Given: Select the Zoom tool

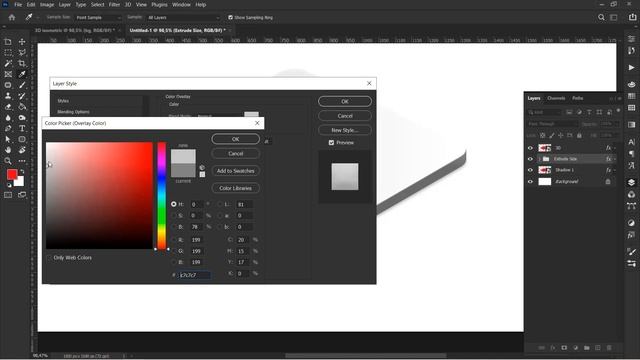Looking at the screenshot, I should 8,161.
